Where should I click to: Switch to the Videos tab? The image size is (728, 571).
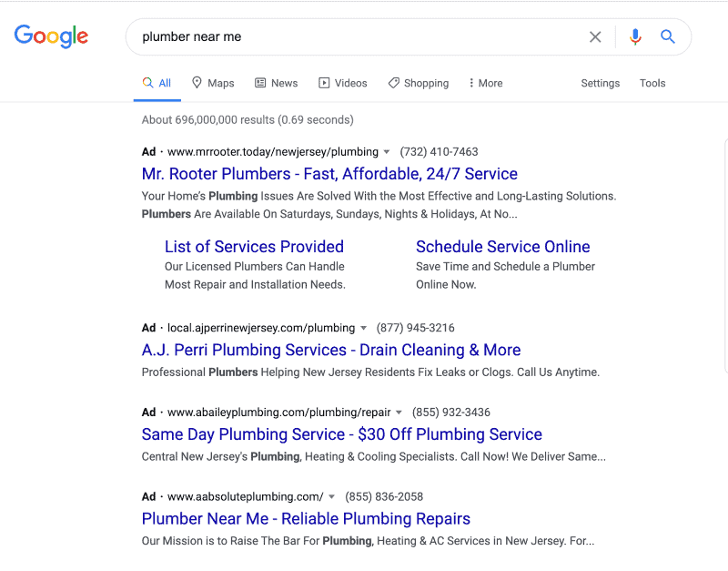coord(343,83)
